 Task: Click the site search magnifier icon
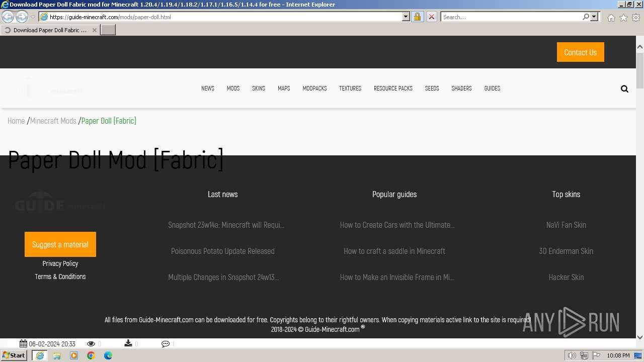click(x=624, y=89)
